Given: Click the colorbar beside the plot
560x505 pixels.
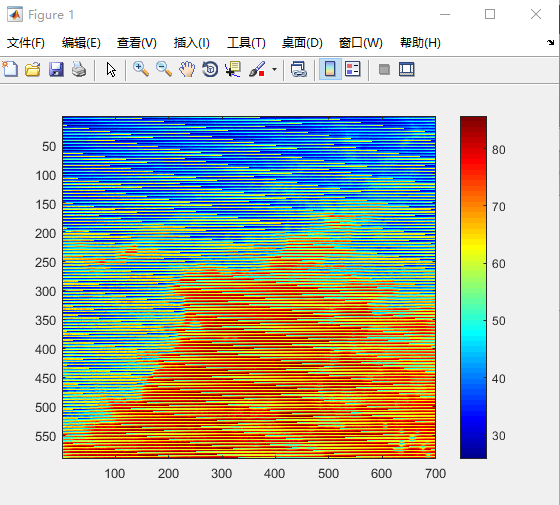Looking at the screenshot, I should click(x=473, y=287).
